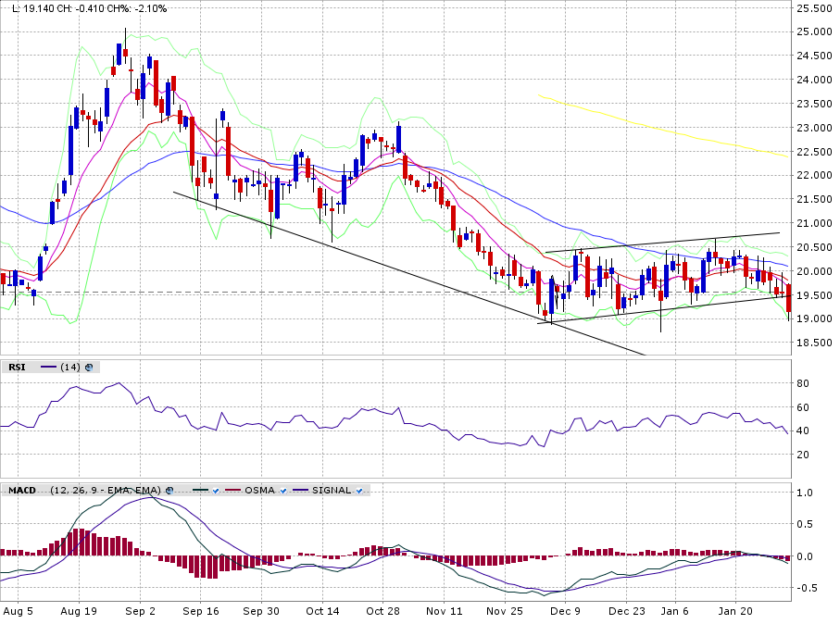
Task: Click the RSI line color sample
Action: [47, 368]
